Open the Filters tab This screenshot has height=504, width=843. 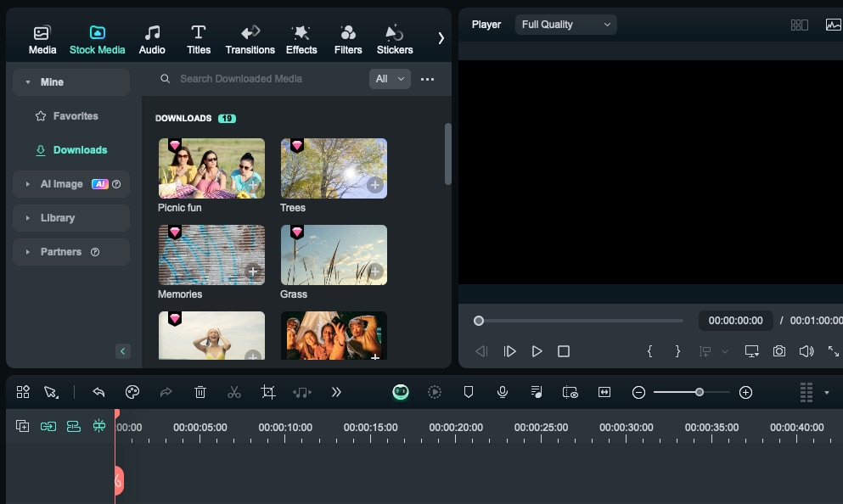click(348, 40)
